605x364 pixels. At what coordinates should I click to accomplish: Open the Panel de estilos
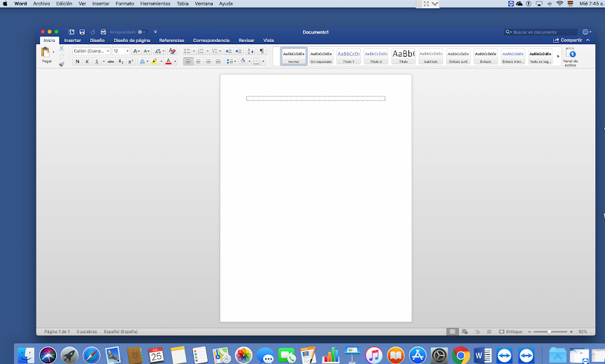(x=571, y=57)
